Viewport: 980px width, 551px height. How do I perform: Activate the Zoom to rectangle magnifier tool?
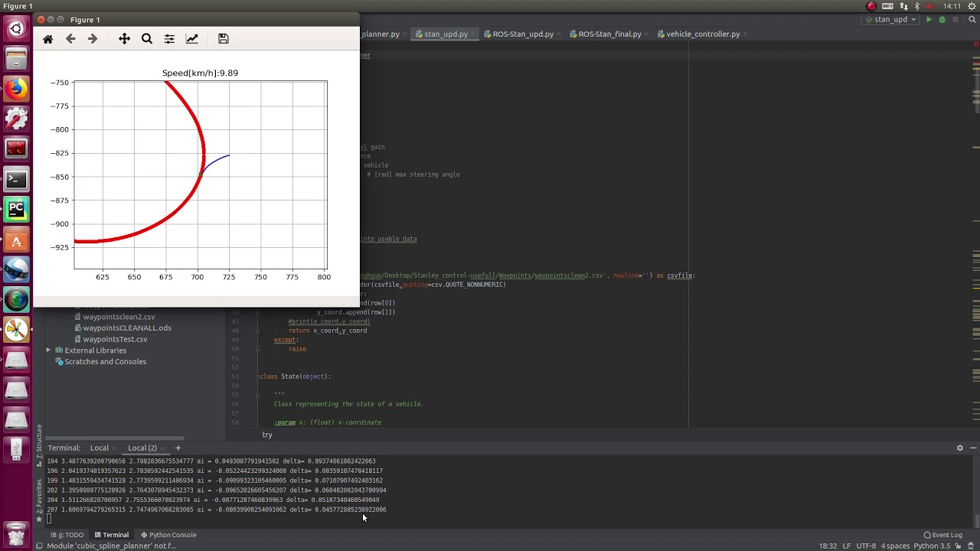[x=147, y=39]
